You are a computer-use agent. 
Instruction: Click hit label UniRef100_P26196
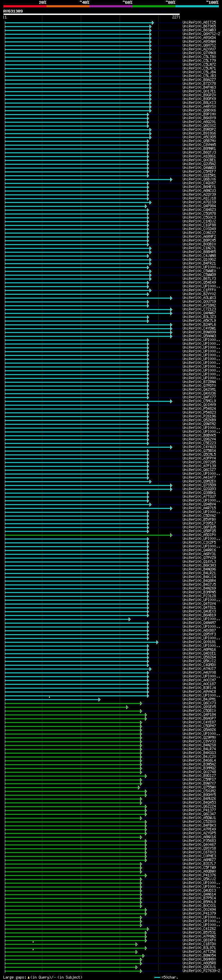(x=199, y=416)
